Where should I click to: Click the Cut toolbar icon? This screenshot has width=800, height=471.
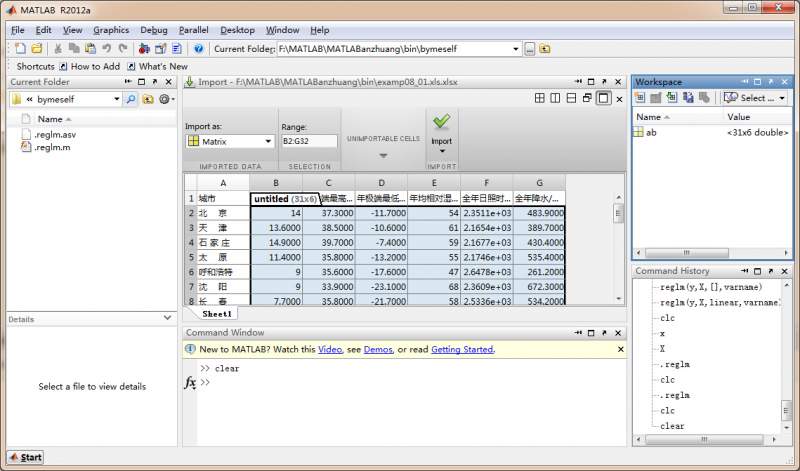click(58, 48)
